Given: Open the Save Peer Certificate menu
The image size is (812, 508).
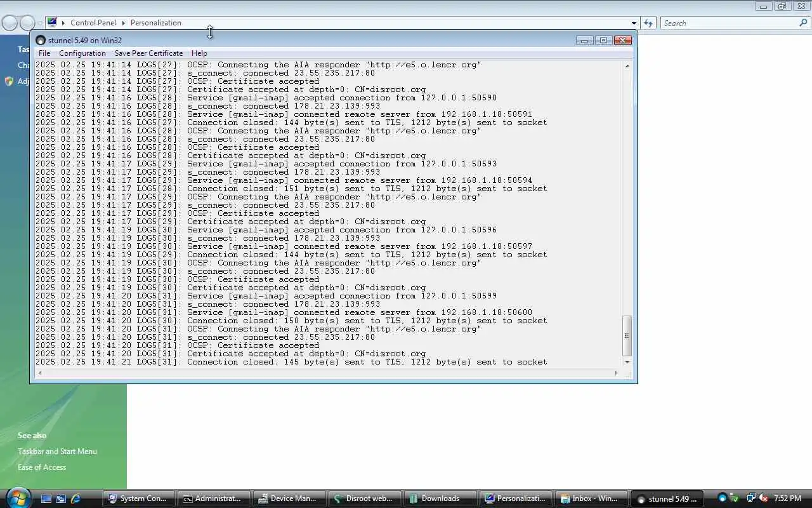Looking at the screenshot, I should [148, 53].
